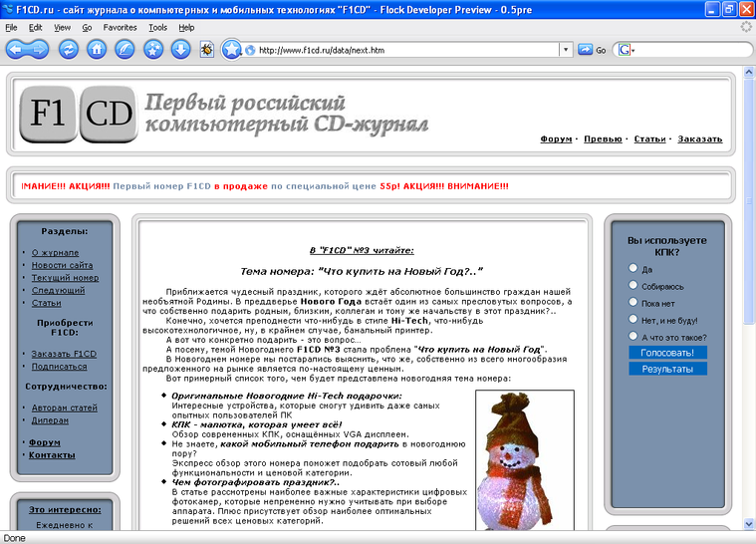Click the back arrow navigation button
756x544 pixels.
point(15,49)
